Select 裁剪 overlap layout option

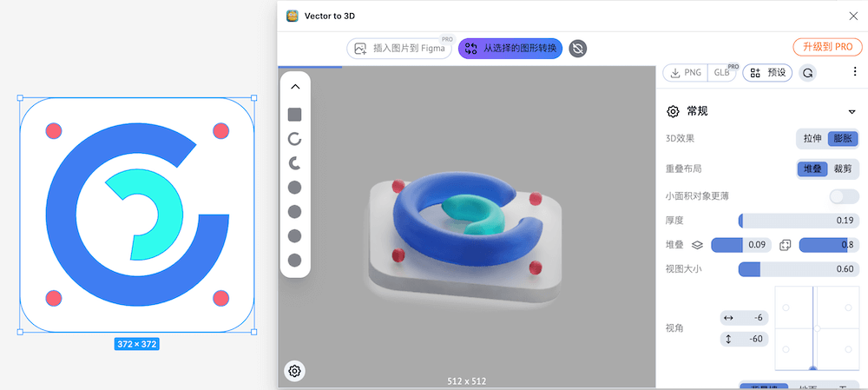843,169
